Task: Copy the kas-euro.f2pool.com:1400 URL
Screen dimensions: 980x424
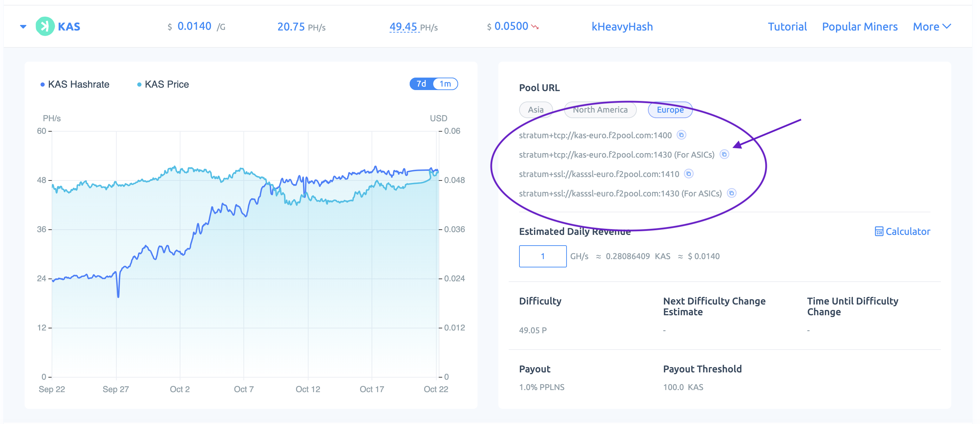Action: [681, 135]
